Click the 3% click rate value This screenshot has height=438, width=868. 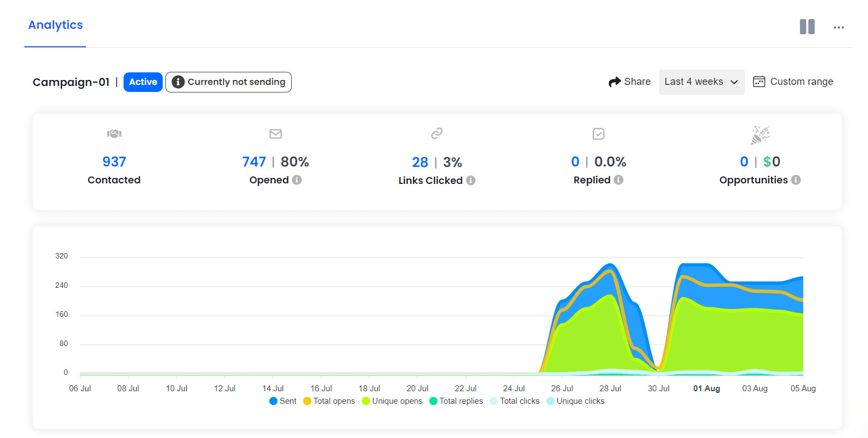(453, 162)
